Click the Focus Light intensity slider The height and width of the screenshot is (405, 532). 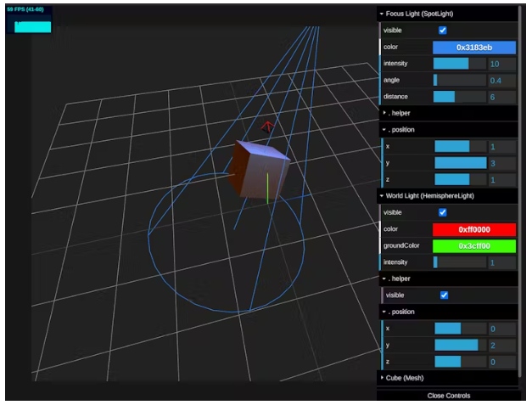(459, 64)
